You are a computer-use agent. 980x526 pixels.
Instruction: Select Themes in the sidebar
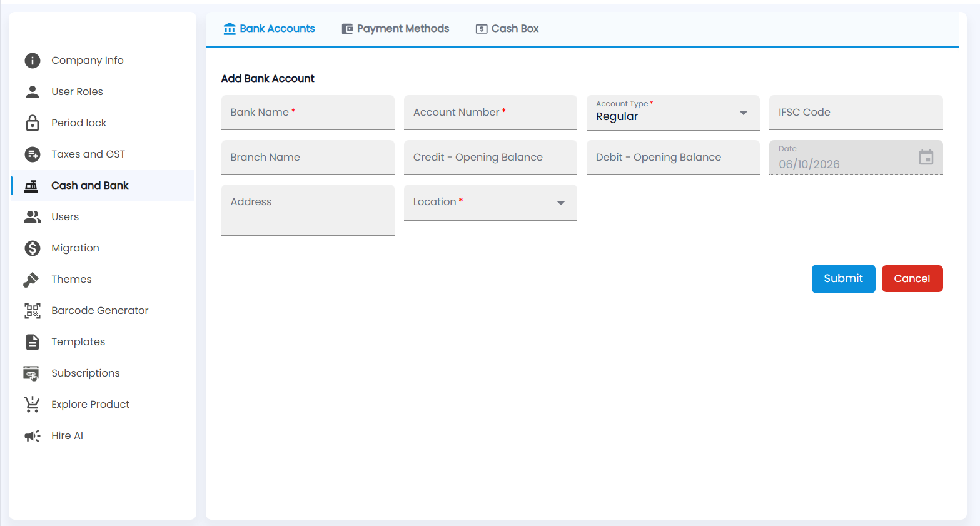[x=103, y=280]
